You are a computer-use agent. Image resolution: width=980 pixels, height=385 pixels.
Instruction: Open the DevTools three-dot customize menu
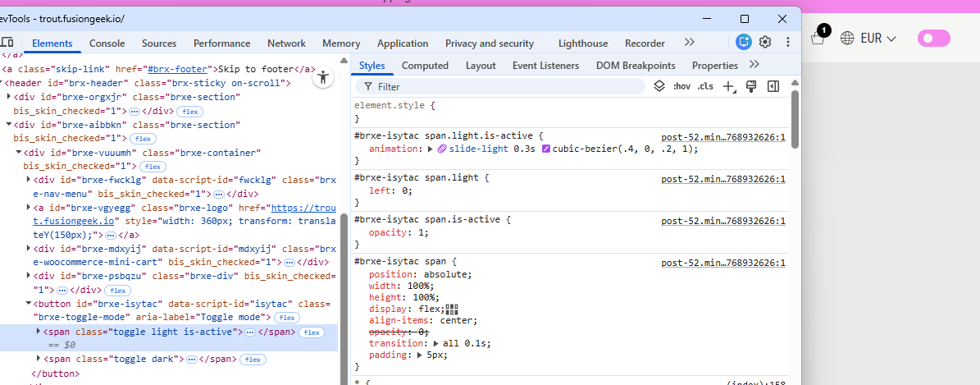(x=787, y=42)
